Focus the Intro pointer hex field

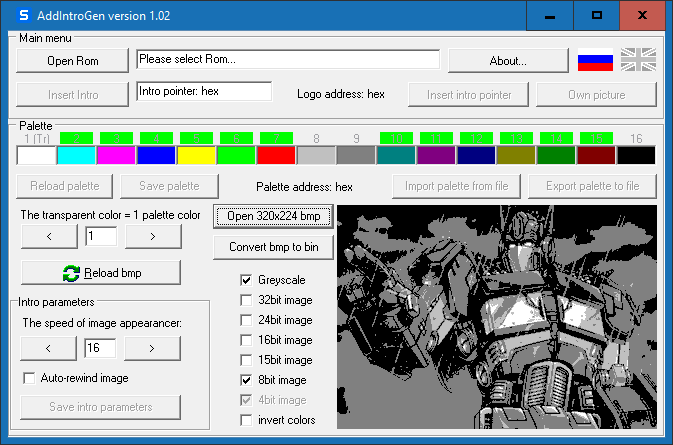(204, 91)
